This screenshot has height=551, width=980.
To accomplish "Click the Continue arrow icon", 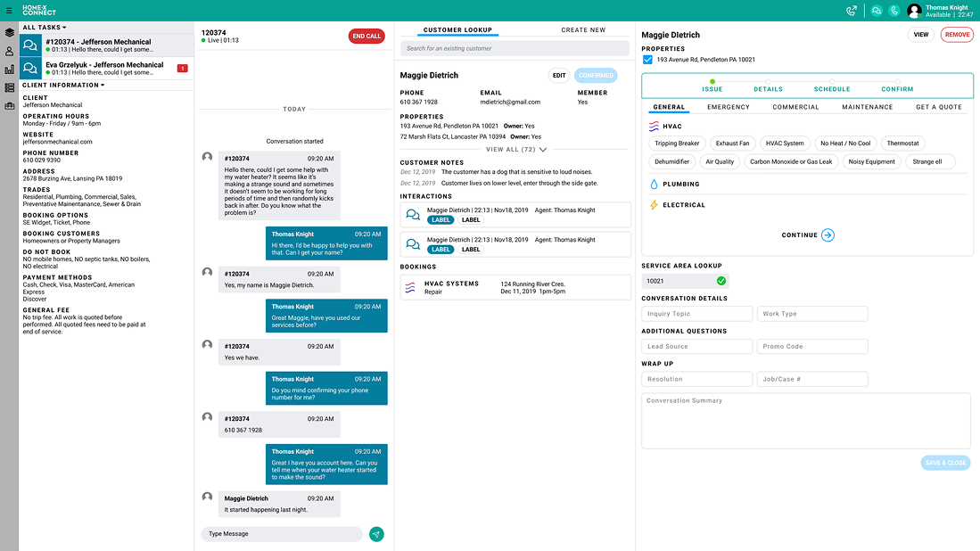I will 828,235.
